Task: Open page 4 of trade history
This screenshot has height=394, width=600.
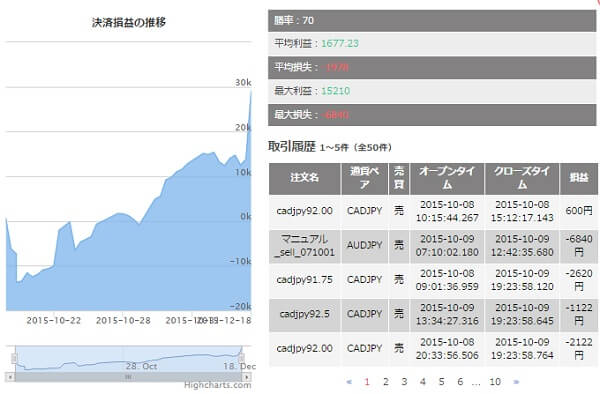Action: point(422,381)
